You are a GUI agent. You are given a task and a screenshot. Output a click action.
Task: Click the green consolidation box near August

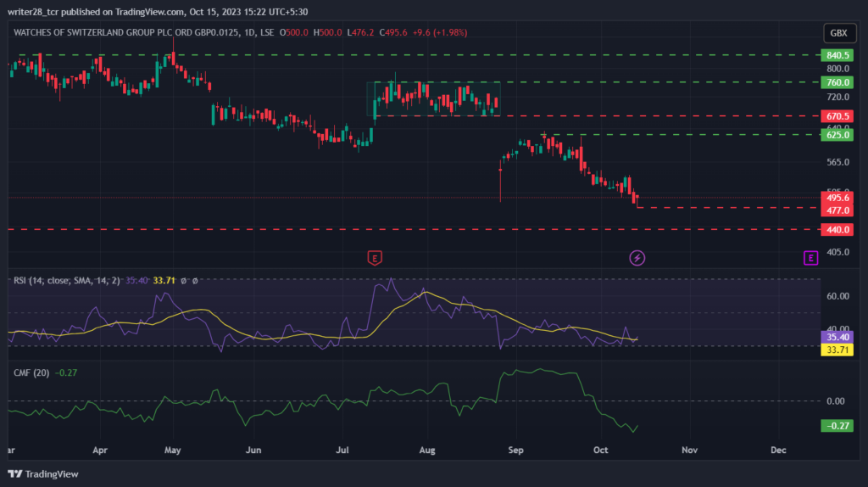click(x=433, y=99)
